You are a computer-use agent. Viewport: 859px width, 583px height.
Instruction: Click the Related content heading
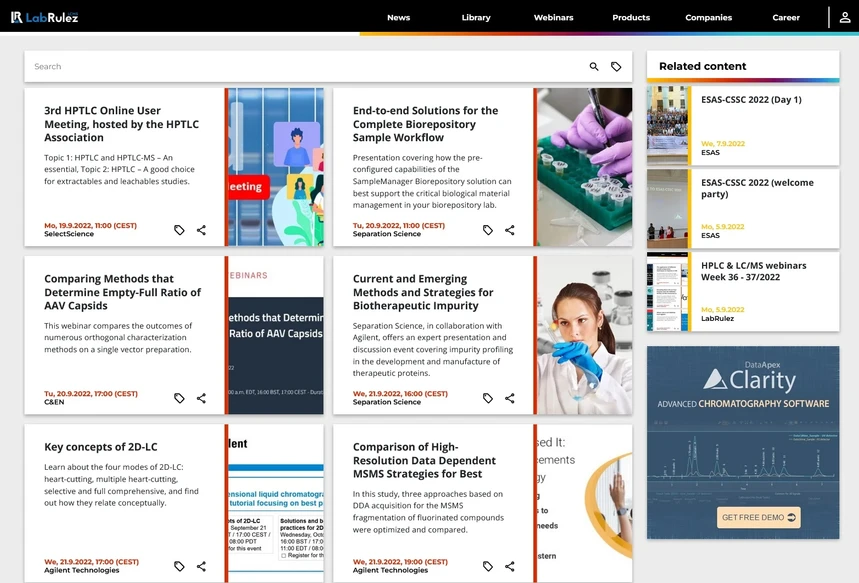tap(702, 66)
